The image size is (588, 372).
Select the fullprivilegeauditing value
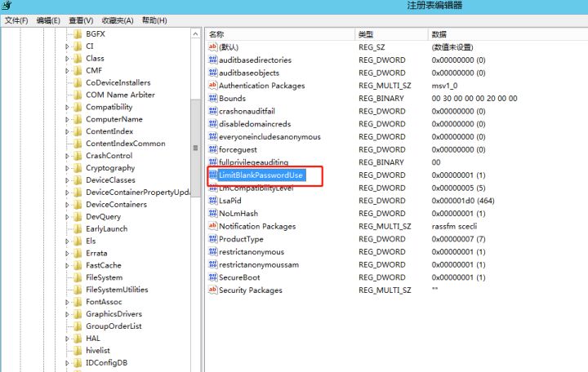[253, 162]
